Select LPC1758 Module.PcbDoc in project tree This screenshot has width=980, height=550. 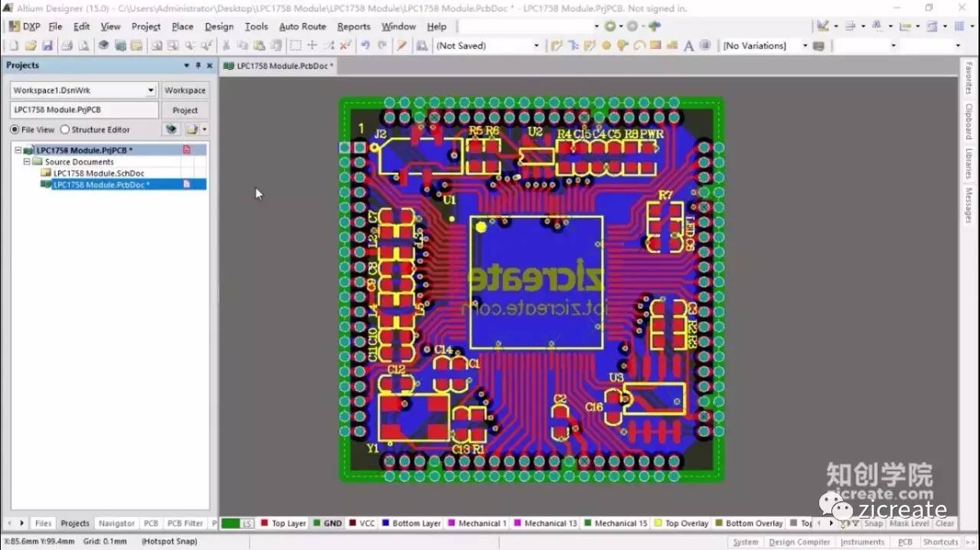pos(101,184)
